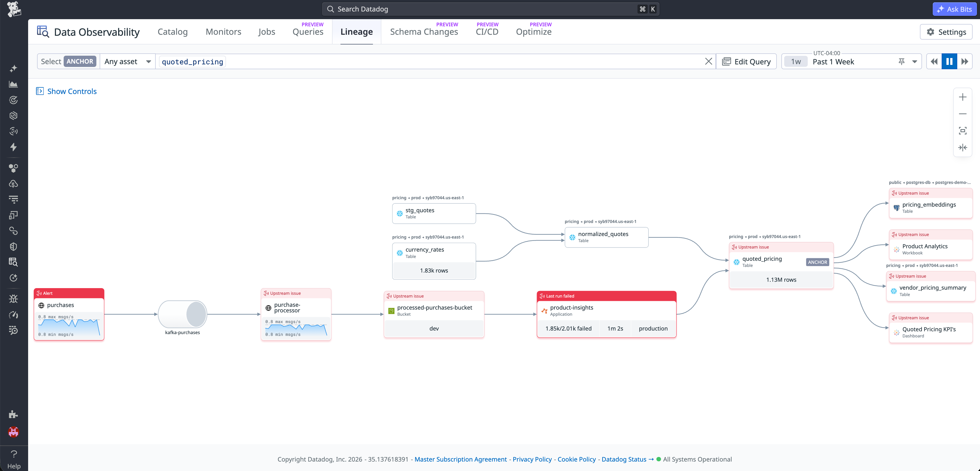The image size is (980, 471).
Task: Click the pin icon in time picker
Action: [x=901, y=62]
